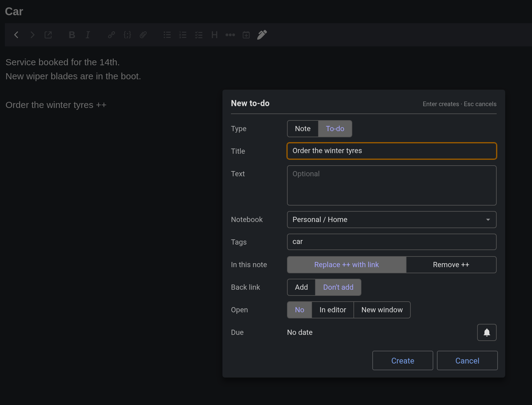532x405 pixels.
Task: Insert a checkbox list
Action: coord(199,35)
